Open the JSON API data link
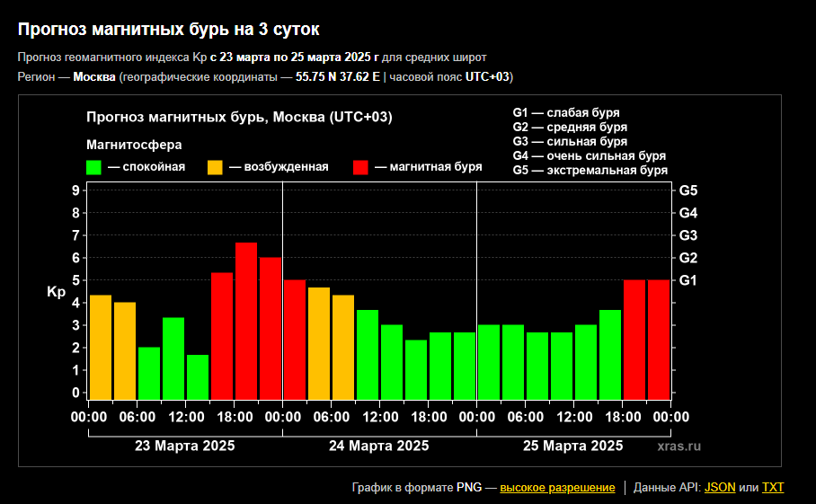Viewport: 816px width, 504px height. pyautogui.click(x=720, y=488)
